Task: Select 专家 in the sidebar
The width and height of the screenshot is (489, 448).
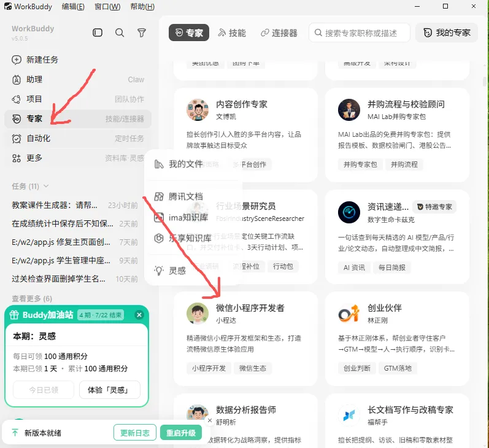Action: (78, 119)
